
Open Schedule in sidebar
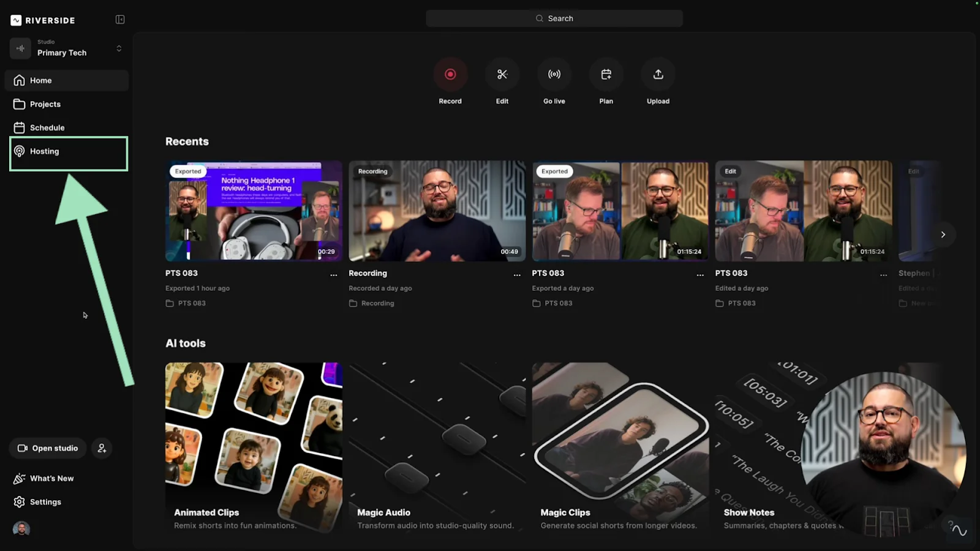(x=67, y=127)
